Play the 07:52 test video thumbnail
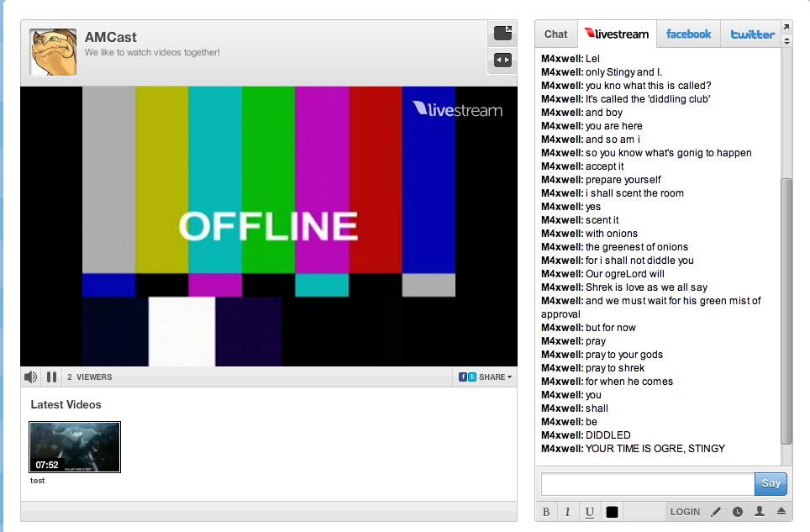Screen dimensions: 810x532 [x=74, y=446]
